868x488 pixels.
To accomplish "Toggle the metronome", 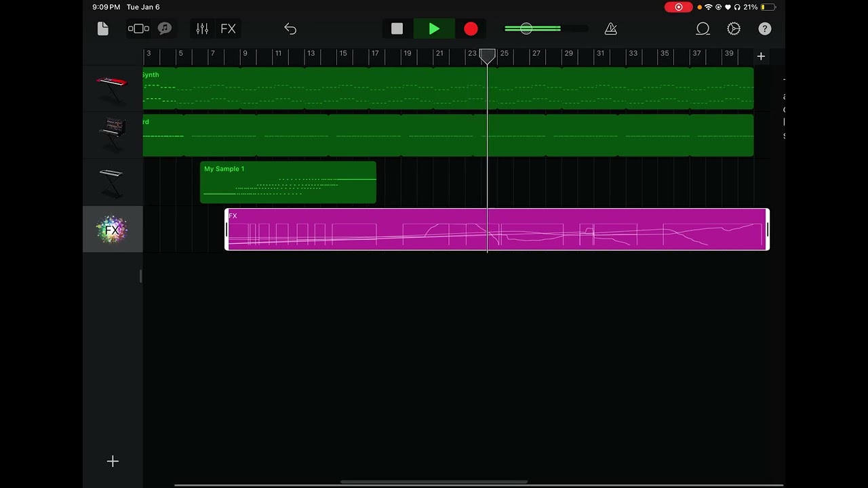I will point(610,28).
